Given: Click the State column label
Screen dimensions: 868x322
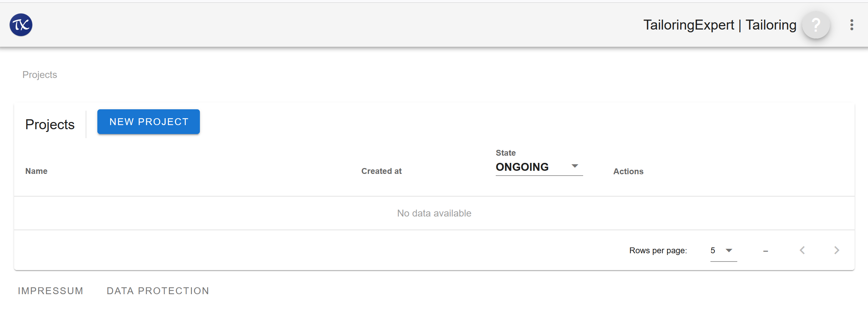Looking at the screenshot, I should point(506,153).
